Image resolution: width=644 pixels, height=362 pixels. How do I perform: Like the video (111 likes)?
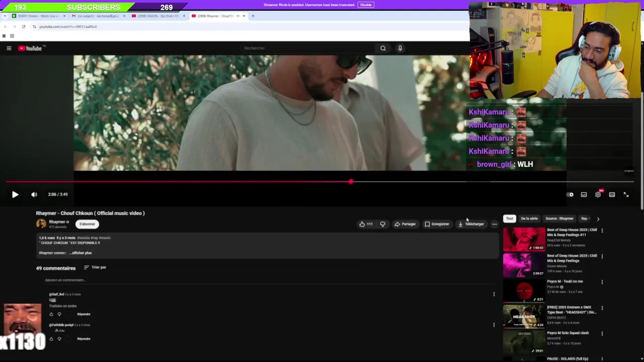[366, 224]
